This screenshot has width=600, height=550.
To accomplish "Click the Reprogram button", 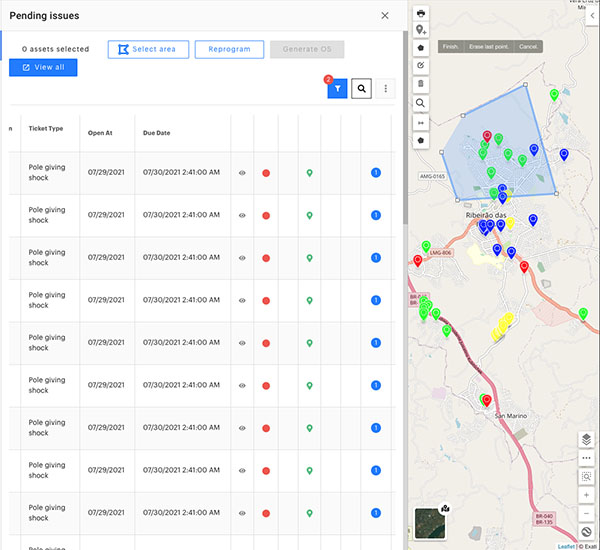I will click(229, 49).
